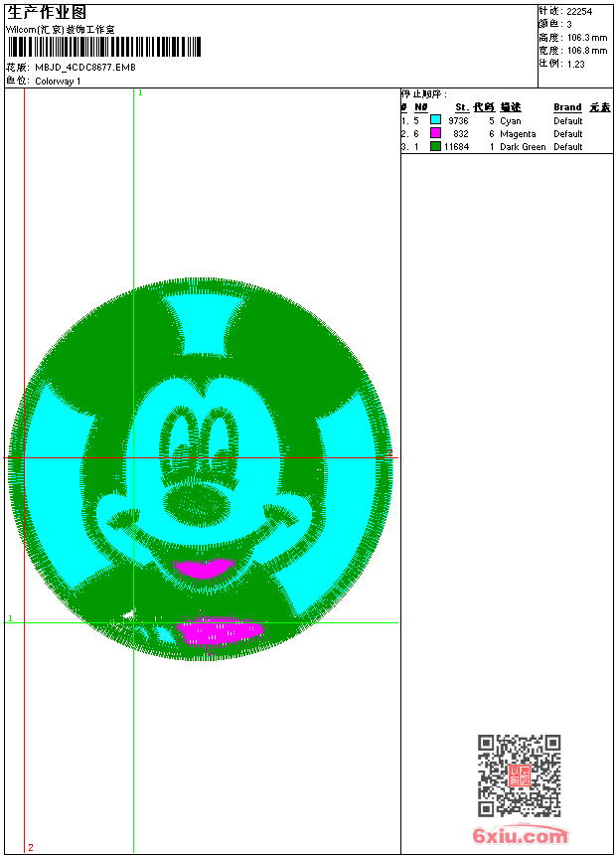
Task: Click Default brand in Dark Green row
Action: pos(568,147)
